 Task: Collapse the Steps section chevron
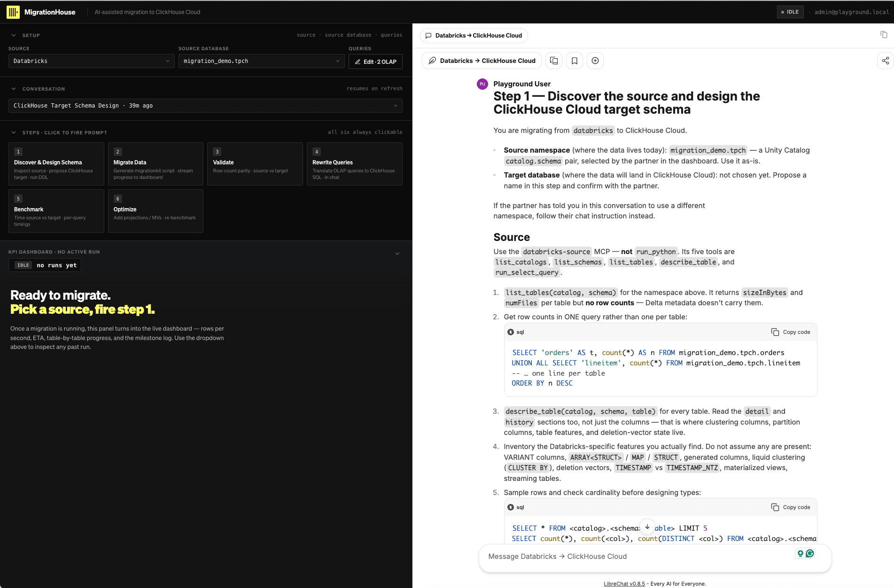click(x=14, y=132)
